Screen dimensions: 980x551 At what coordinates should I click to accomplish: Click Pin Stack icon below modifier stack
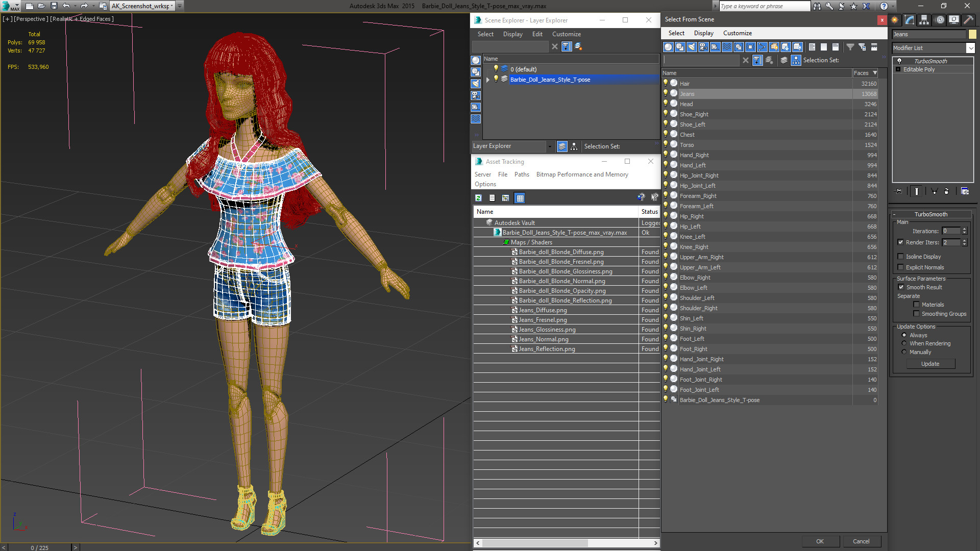tap(899, 191)
